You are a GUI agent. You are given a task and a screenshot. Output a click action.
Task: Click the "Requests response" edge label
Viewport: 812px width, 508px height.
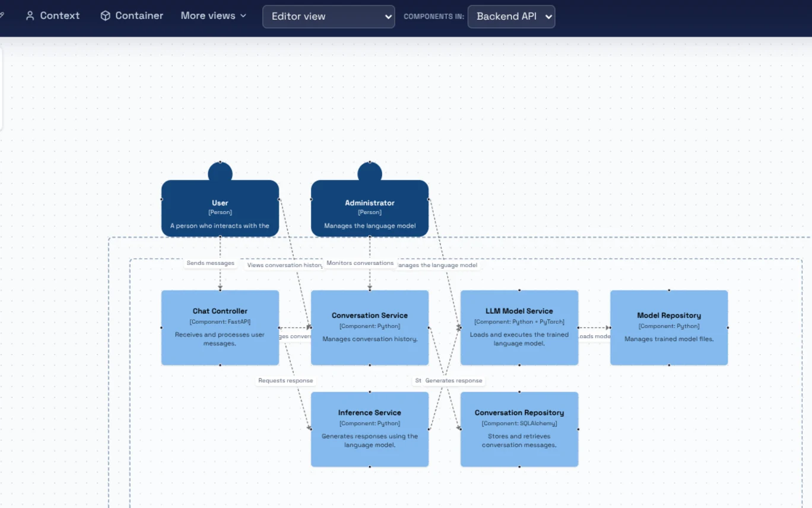tap(286, 381)
